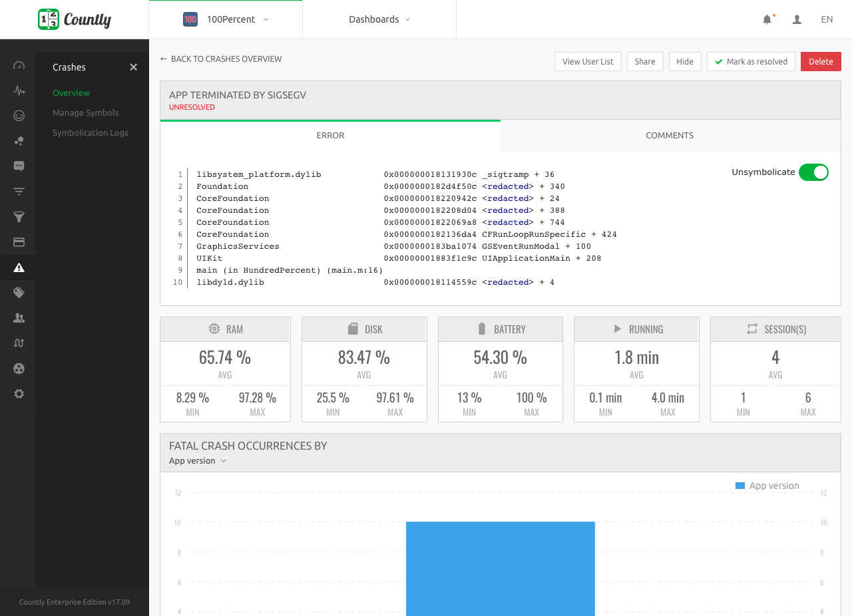Image resolution: width=852 pixels, height=616 pixels.
Task: Open the revenue card sidebar icon
Action: [19, 242]
